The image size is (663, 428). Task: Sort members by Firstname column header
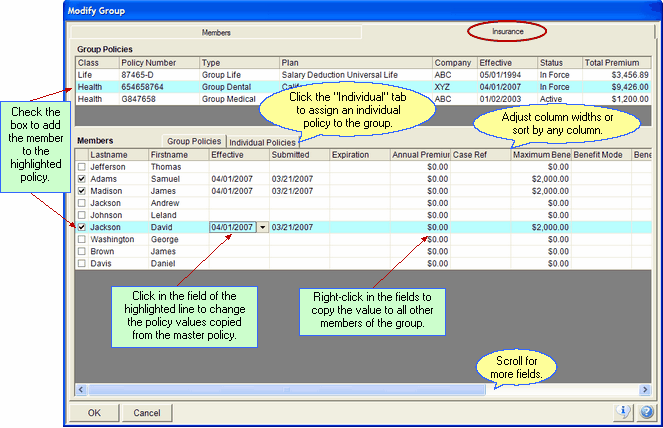pyautogui.click(x=179, y=155)
